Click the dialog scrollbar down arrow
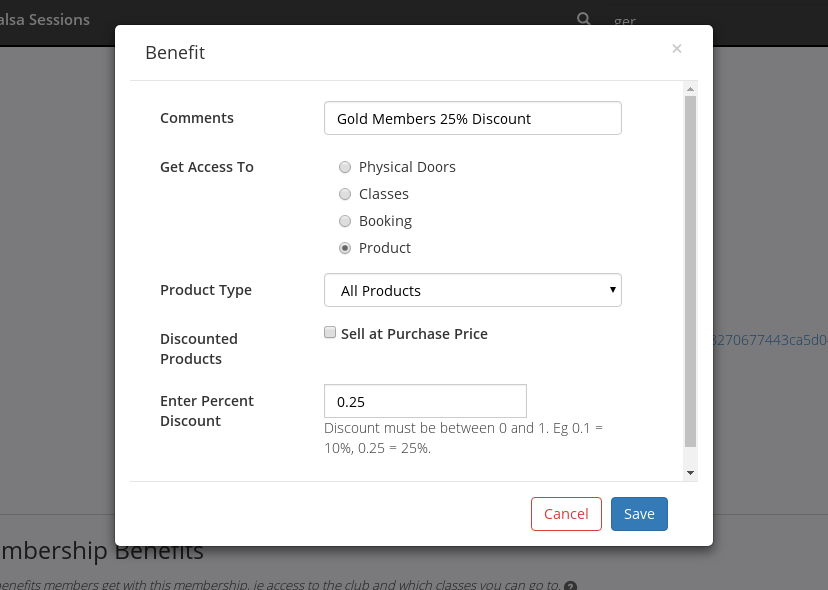Screen dimensions: 828x590 click(690, 472)
